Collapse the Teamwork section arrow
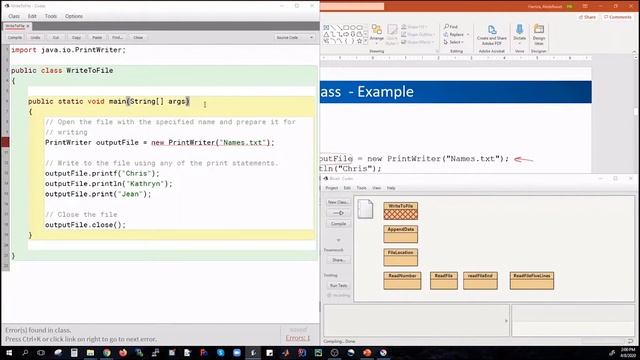640x360 pixels. pos(338,240)
